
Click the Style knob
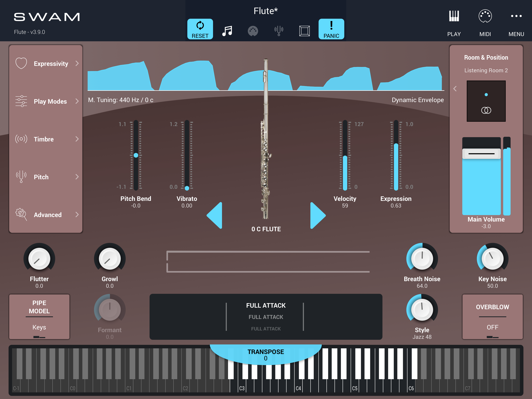pos(422,309)
